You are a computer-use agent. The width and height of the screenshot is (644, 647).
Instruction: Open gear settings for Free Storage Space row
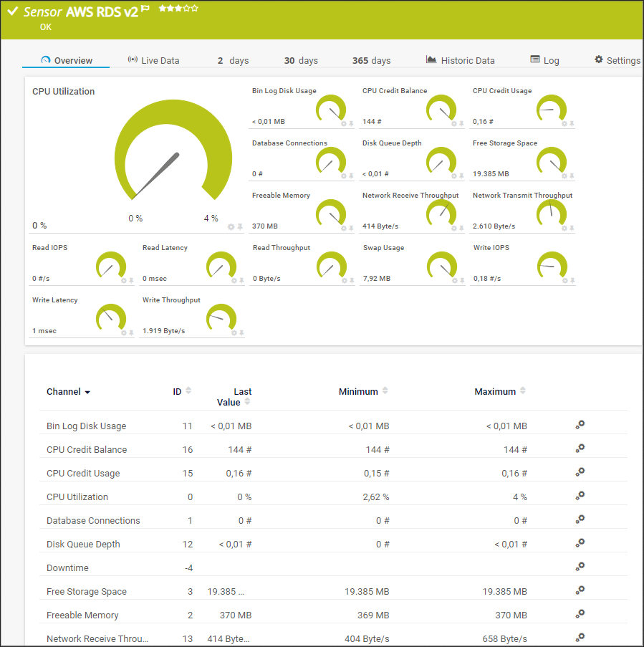pyautogui.click(x=580, y=590)
